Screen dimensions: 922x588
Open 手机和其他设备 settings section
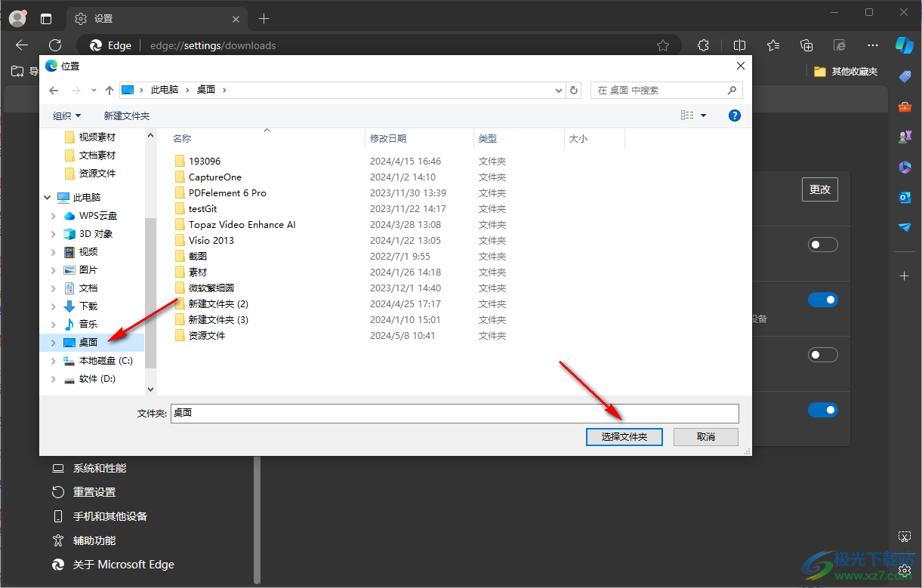point(110,516)
